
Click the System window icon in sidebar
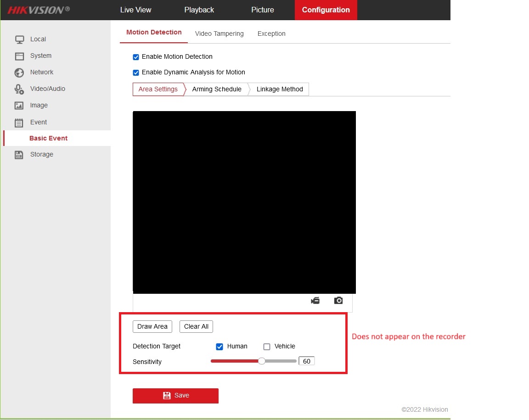(x=19, y=56)
